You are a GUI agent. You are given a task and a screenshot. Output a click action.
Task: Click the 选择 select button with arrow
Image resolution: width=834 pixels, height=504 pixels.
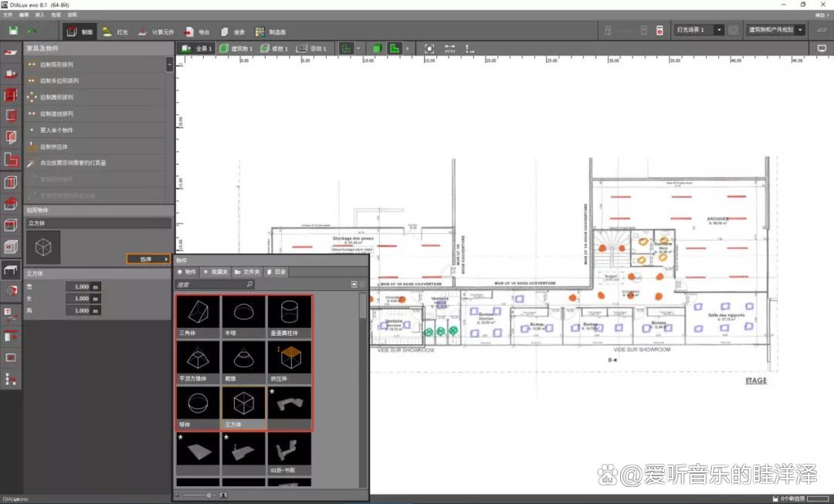[x=148, y=259]
